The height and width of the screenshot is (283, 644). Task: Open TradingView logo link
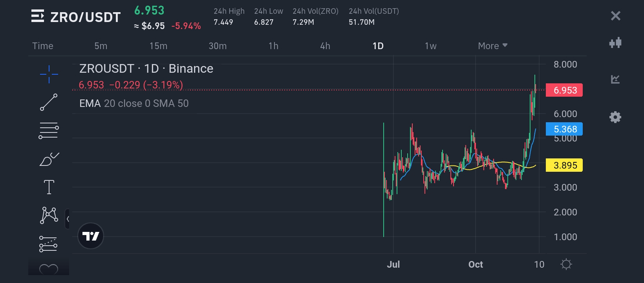[91, 236]
